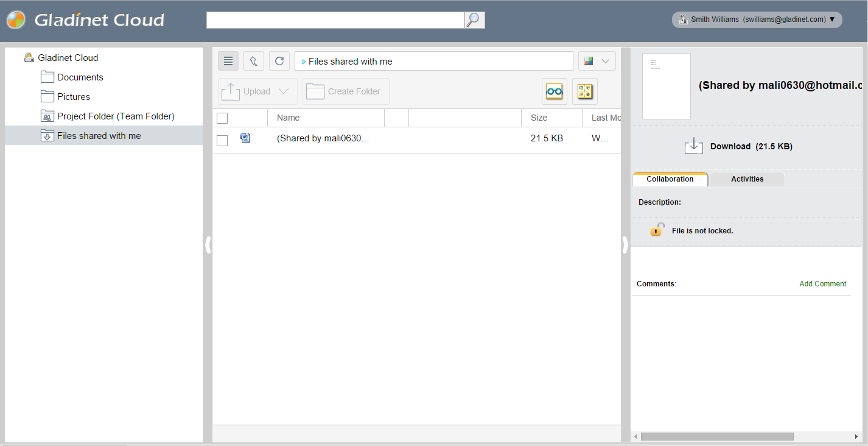Open Project Folder (Team Folder)

tap(116, 116)
